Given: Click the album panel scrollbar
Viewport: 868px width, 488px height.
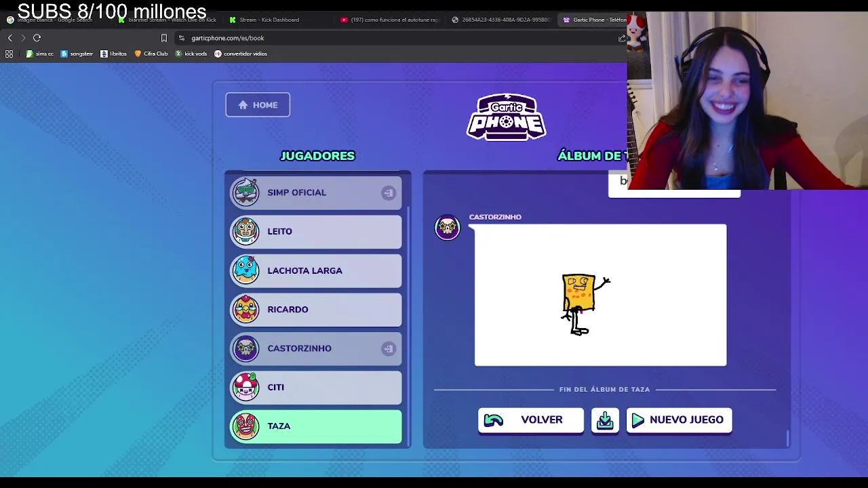Looking at the screenshot, I should [x=788, y=439].
